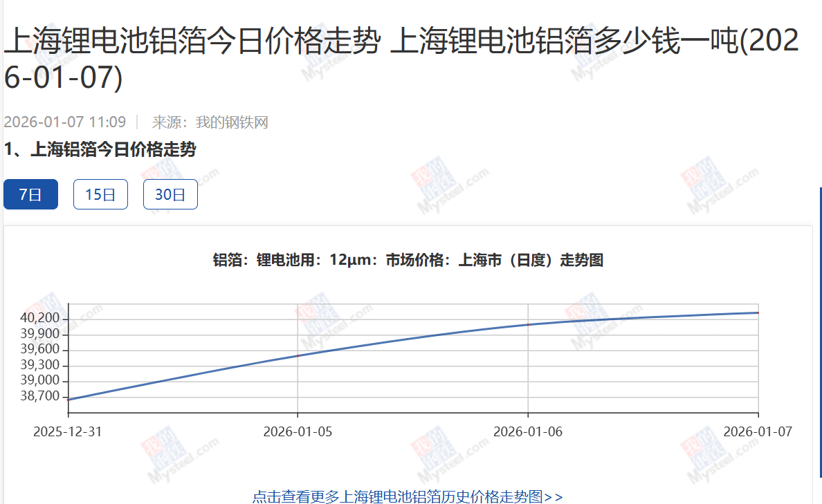Click the 39,000 y-axis label
This screenshot has height=504, width=822.
40,380
